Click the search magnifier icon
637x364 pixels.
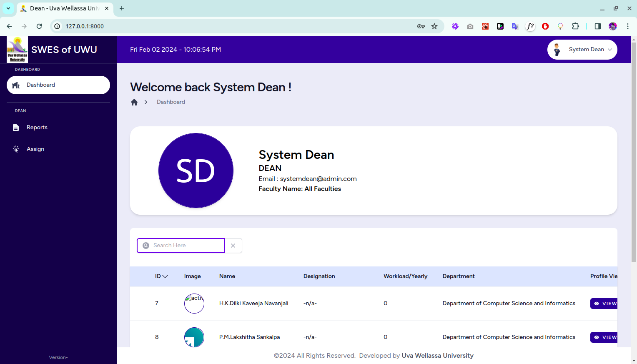point(146,246)
